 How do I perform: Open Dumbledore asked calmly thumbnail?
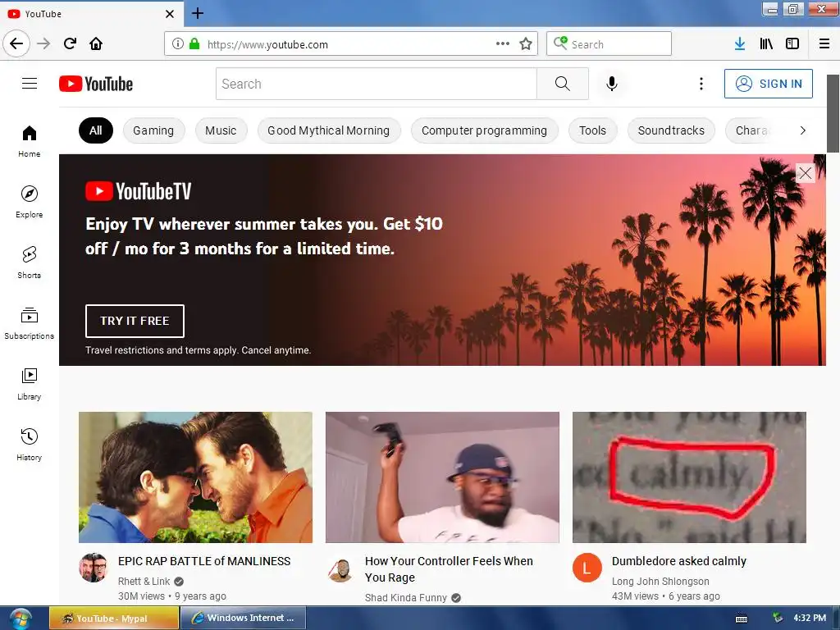[x=689, y=477]
